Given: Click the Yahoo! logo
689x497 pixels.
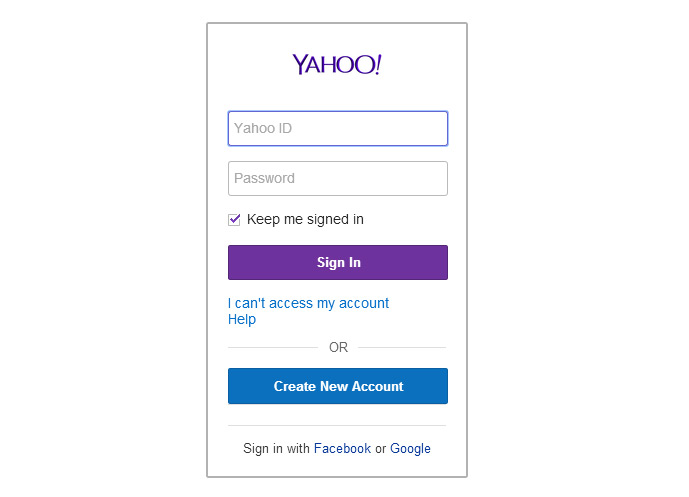Looking at the screenshot, I should pos(337,65).
